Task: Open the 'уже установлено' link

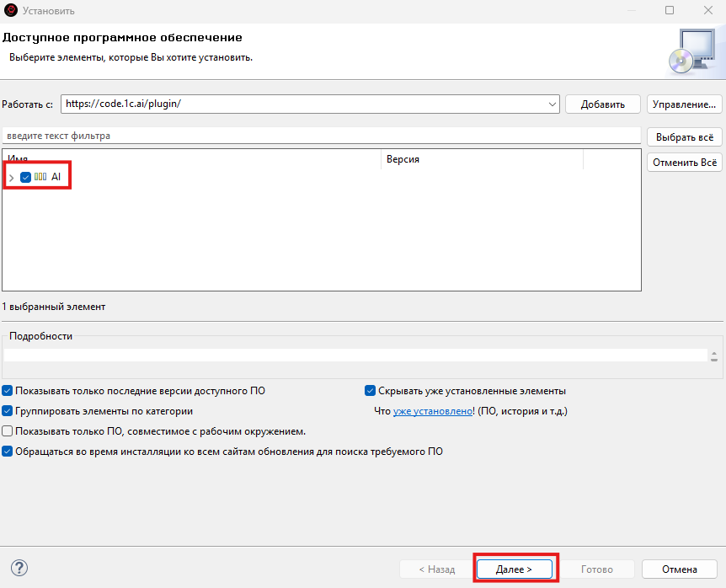Action: (x=432, y=411)
